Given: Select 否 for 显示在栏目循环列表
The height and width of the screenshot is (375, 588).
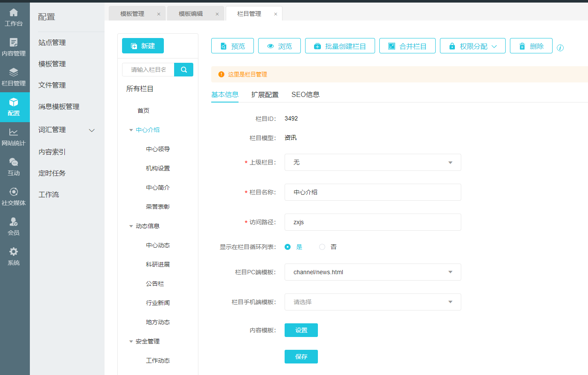Looking at the screenshot, I should (322, 247).
